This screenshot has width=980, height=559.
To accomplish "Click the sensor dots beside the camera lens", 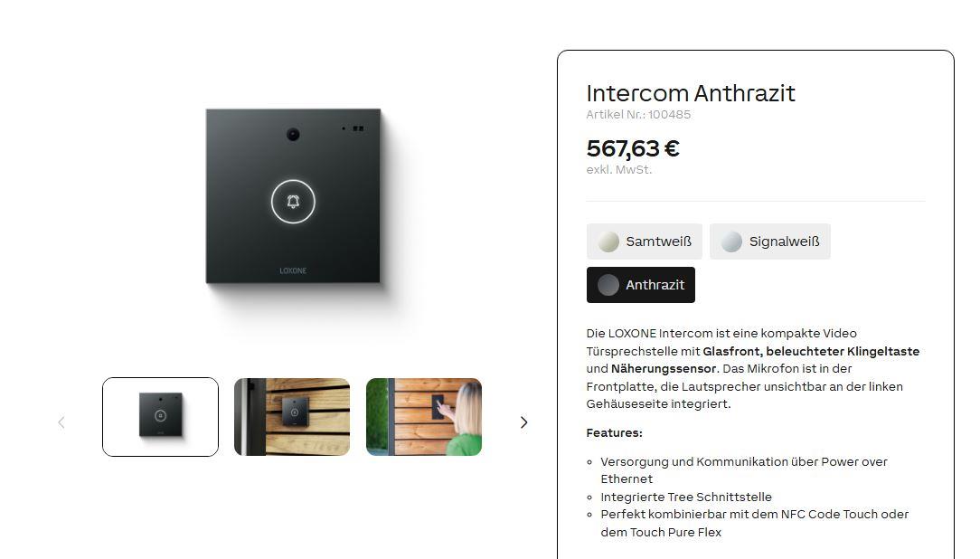I will [x=353, y=128].
